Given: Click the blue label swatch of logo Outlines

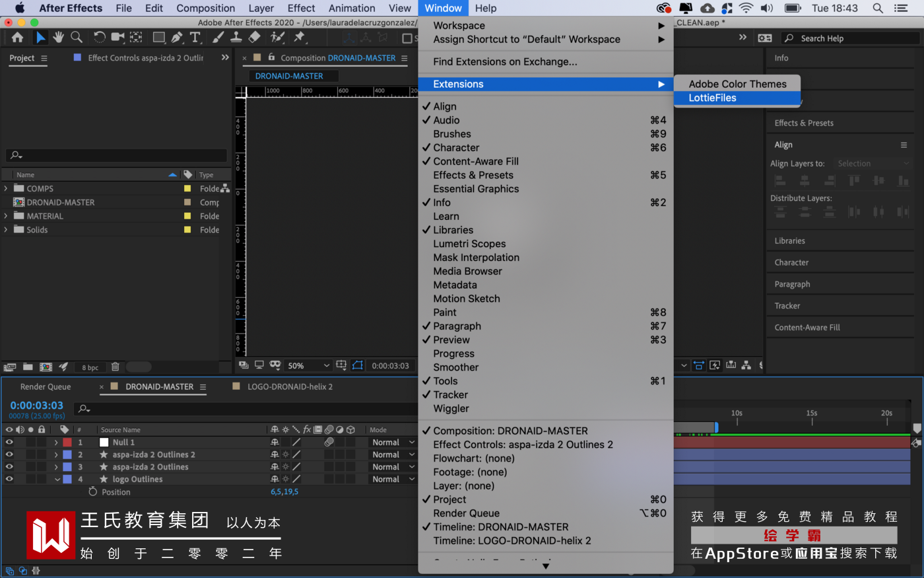Looking at the screenshot, I should click(67, 480).
